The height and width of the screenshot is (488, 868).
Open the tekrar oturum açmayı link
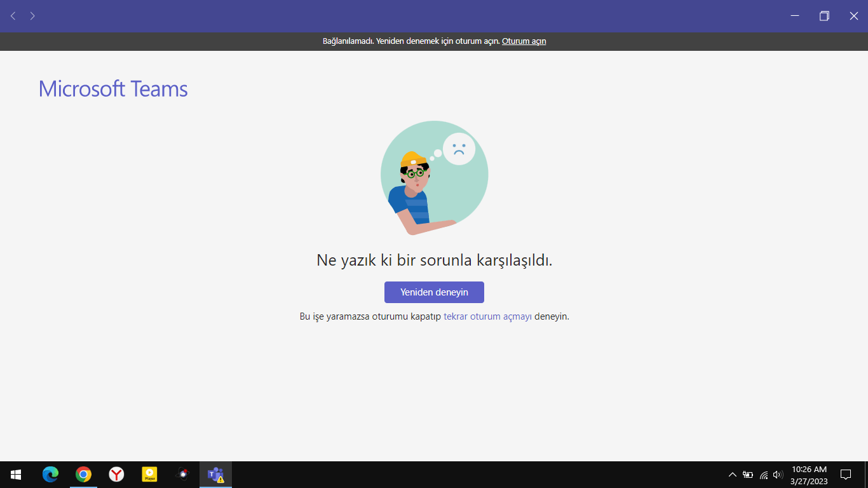pyautogui.click(x=487, y=316)
